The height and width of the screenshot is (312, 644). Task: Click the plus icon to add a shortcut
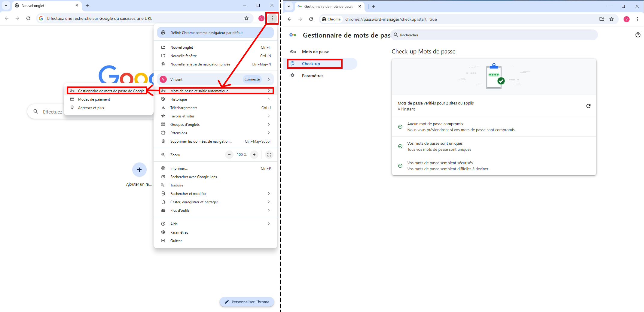[x=139, y=170]
